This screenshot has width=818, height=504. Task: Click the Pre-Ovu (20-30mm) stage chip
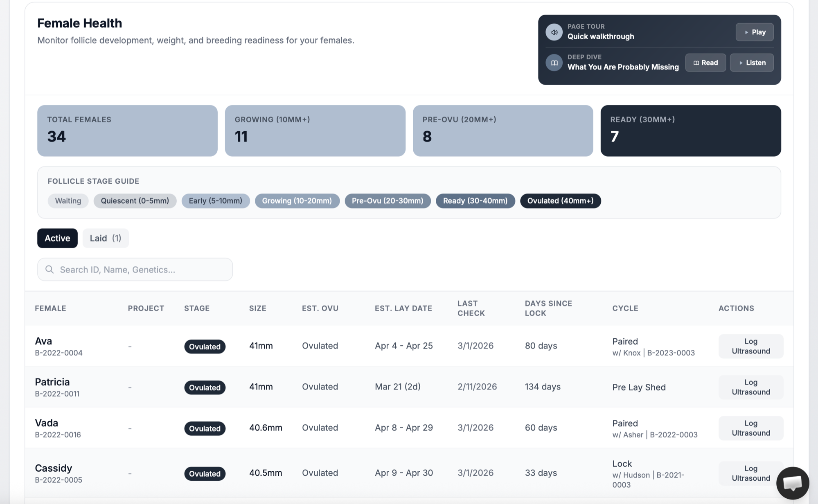(x=387, y=201)
